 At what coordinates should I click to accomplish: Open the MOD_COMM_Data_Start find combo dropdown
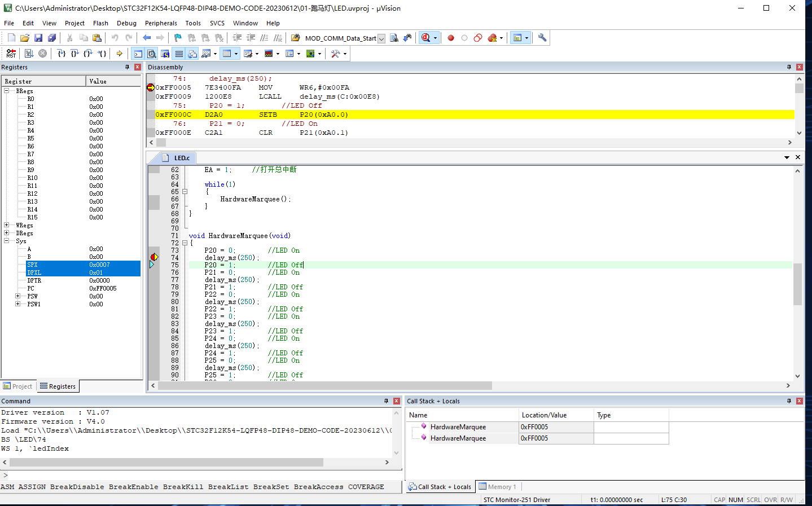(x=381, y=38)
